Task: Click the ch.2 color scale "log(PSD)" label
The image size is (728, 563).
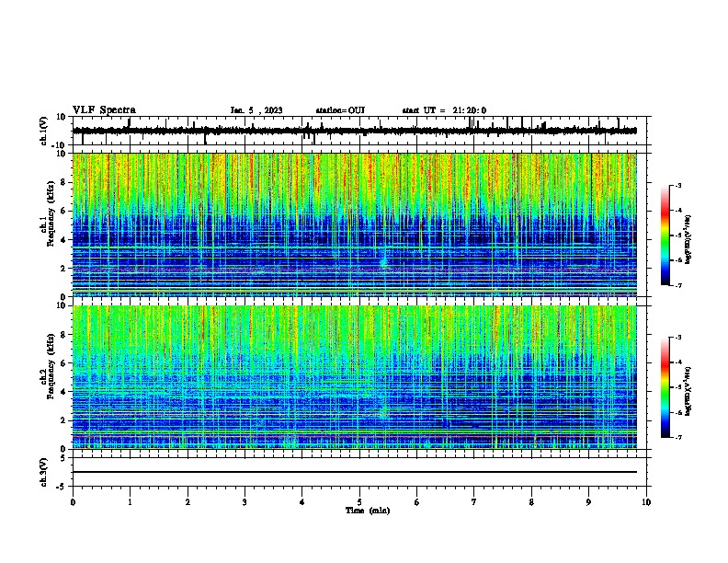Action: (x=688, y=391)
